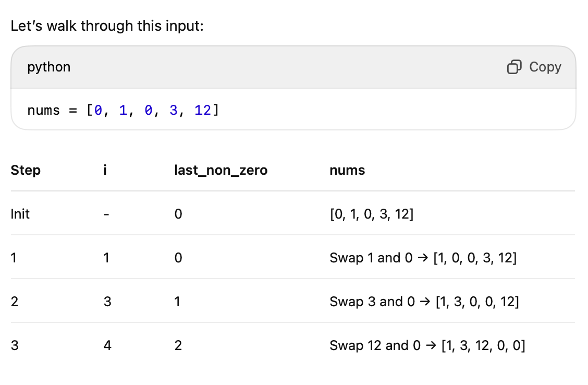The width and height of the screenshot is (588, 385).
Task: Click the number 12 in the Python code
Action: click(x=203, y=110)
